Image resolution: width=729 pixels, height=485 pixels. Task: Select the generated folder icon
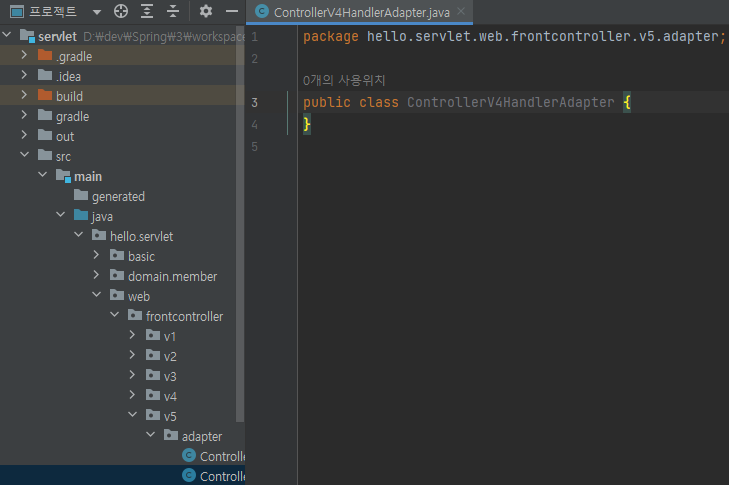pyautogui.click(x=81, y=195)
